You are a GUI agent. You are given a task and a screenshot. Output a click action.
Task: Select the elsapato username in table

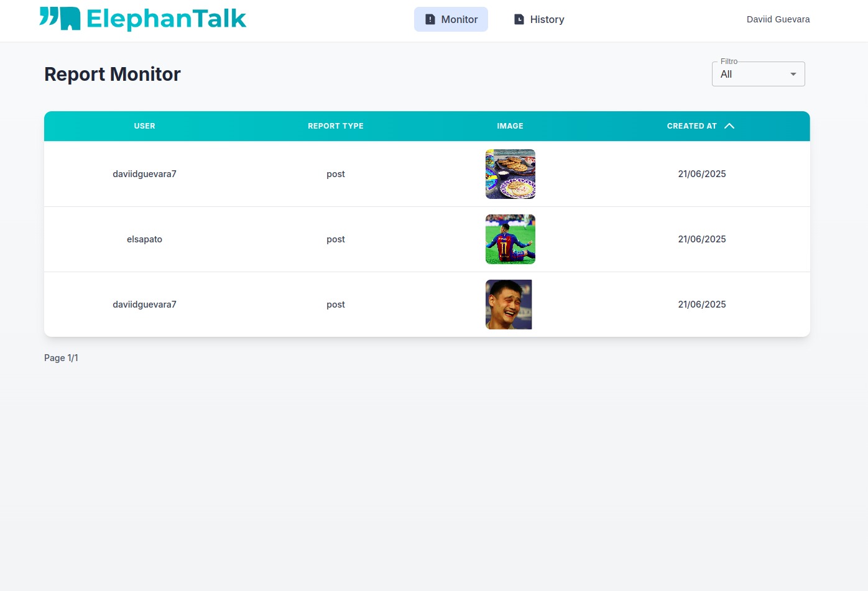(144, 239)
